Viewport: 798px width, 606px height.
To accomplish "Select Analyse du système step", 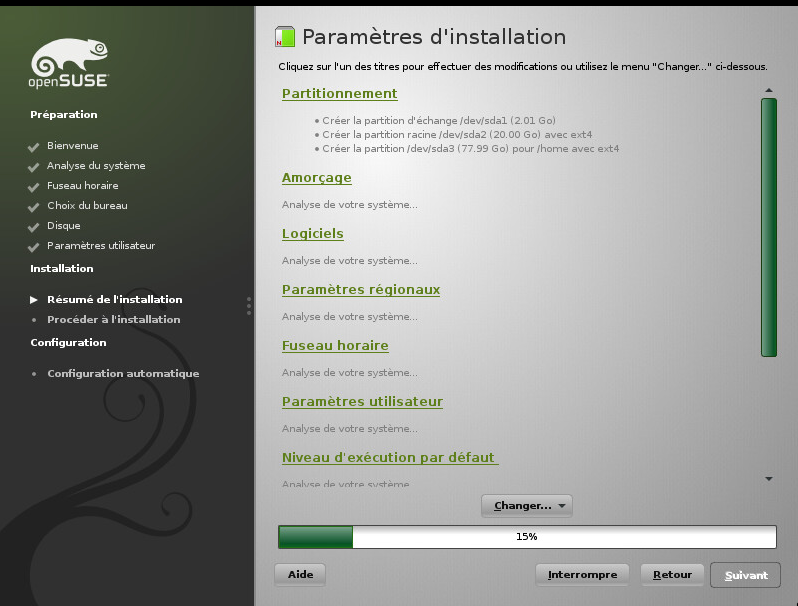I will (x=96, y=165).
